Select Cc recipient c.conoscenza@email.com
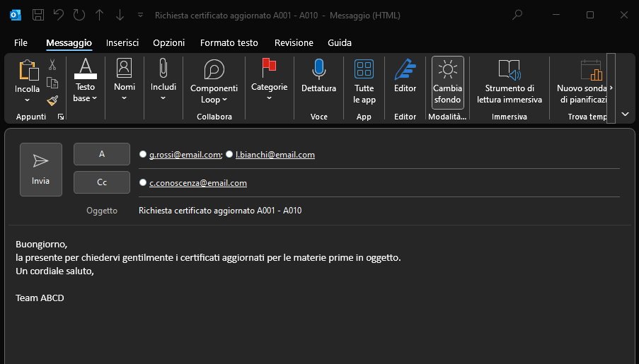Screen dimensions: 639x364 [198, 183]
